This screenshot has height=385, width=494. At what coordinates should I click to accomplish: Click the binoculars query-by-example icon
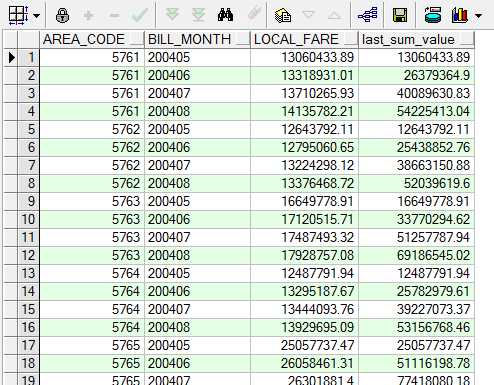(x=225, y=15)
